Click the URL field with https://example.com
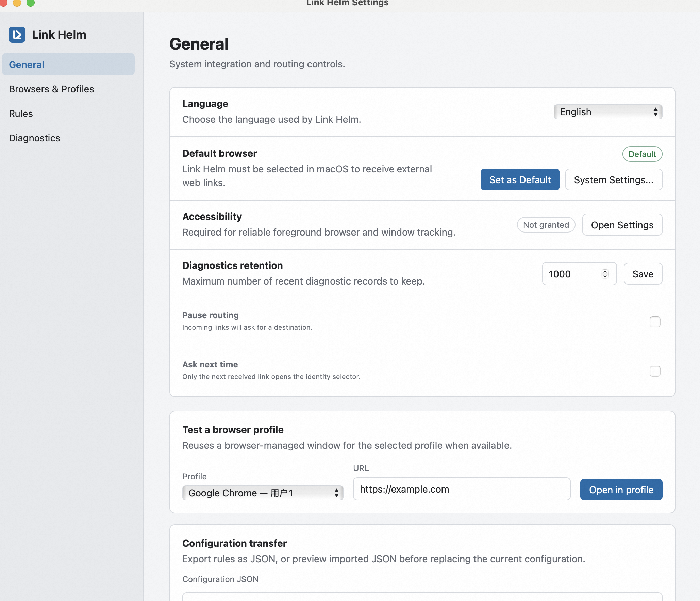The width and height of the screenshot is (700, 601). coord(462,489)
